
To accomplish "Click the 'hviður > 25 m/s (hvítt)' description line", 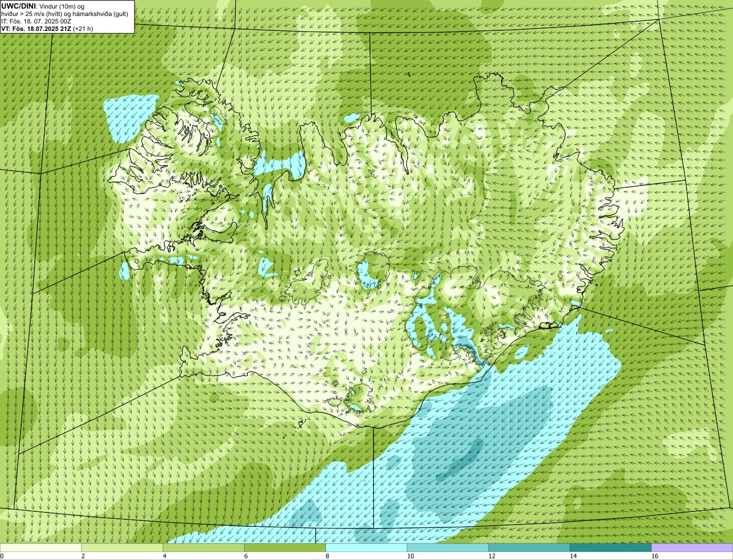I will 65,13.
